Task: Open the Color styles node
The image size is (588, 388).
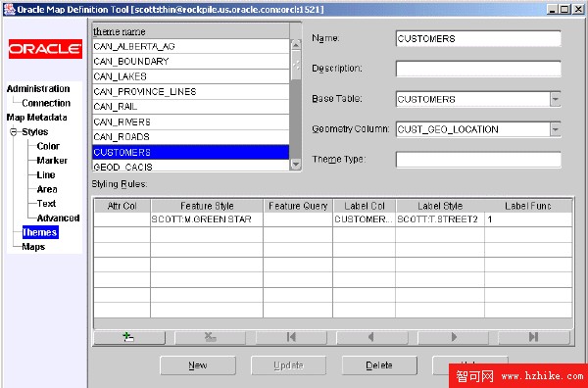Action: tap(48, 146)
